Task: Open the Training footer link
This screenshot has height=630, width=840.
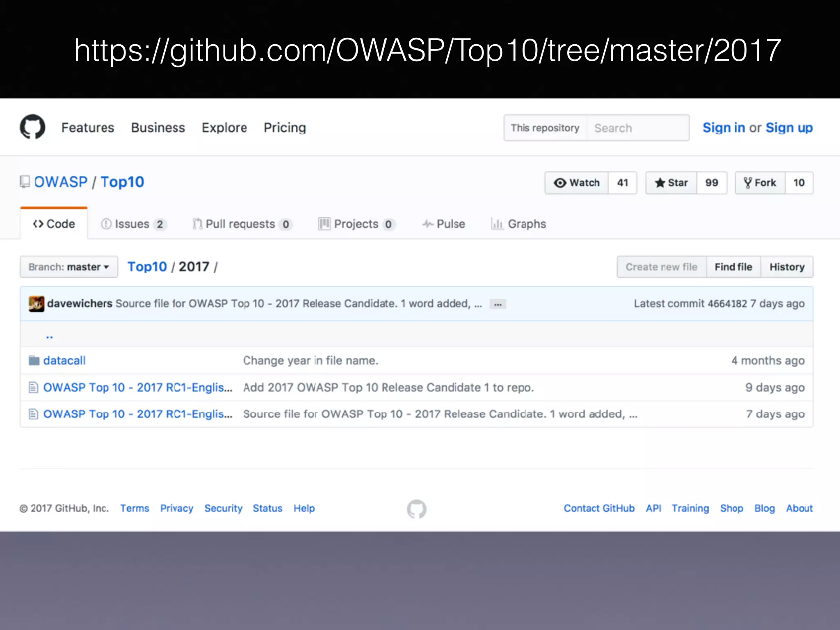Action: (690, 508)
